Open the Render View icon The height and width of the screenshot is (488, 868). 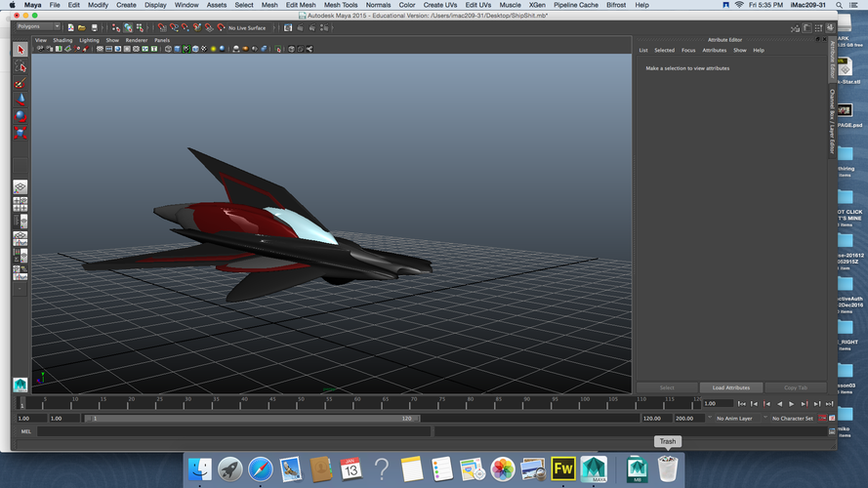288,27
